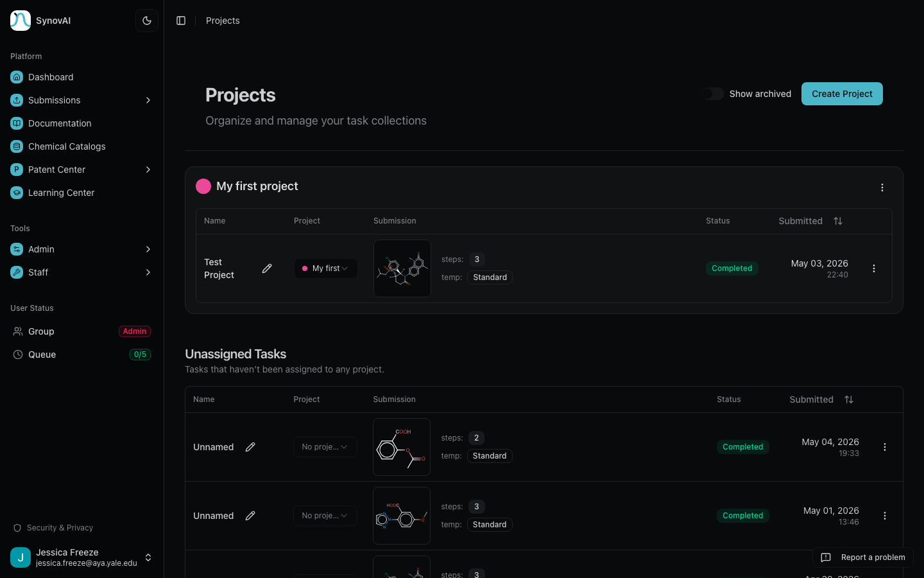This screenshot has height=578, width=924.
Task: Click the Dashboard home icon
Action: point(17,77)
